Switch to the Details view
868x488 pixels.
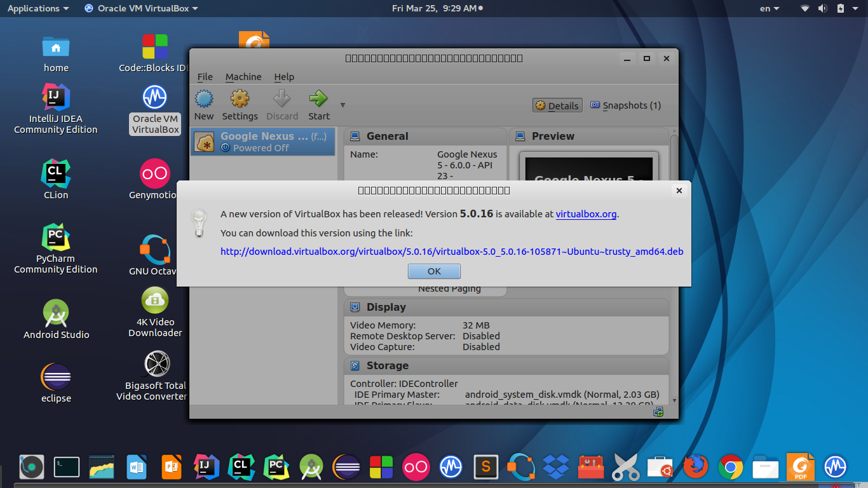[557, 105]
